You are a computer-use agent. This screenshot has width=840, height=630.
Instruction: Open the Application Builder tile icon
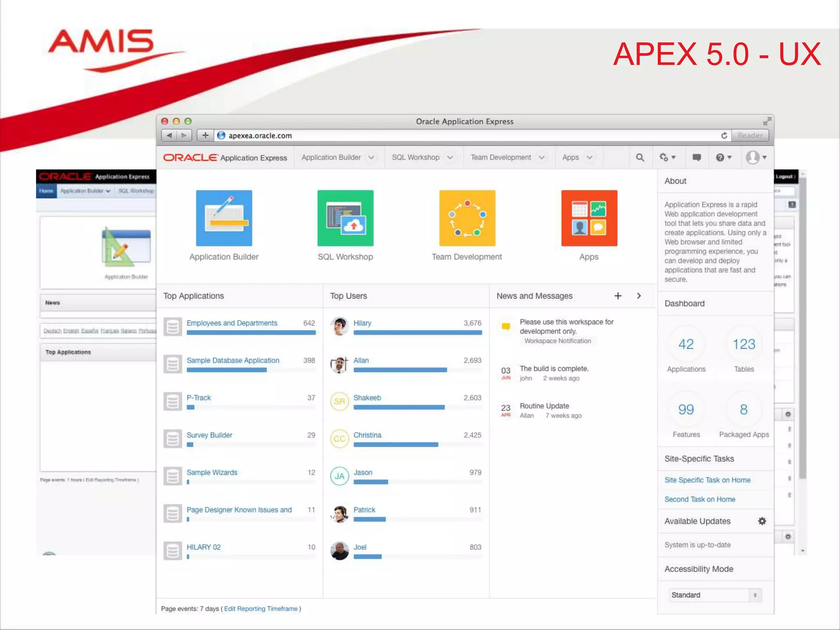(224, 218)
